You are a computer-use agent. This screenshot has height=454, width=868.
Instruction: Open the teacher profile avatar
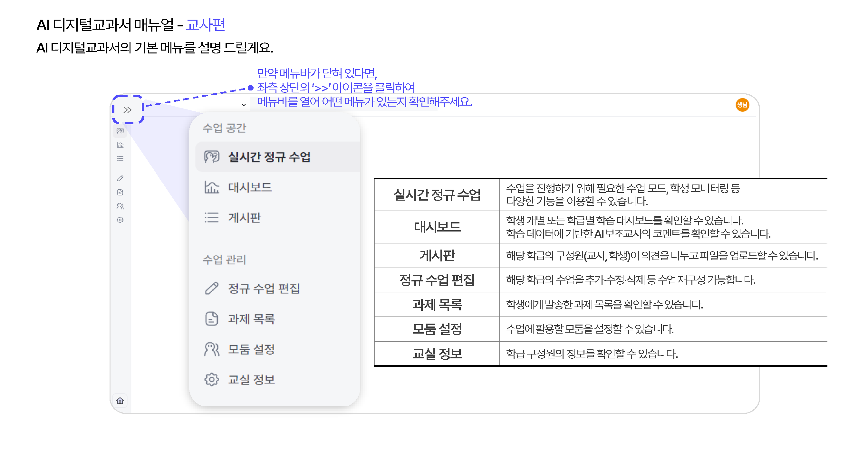tap(742, 105)
